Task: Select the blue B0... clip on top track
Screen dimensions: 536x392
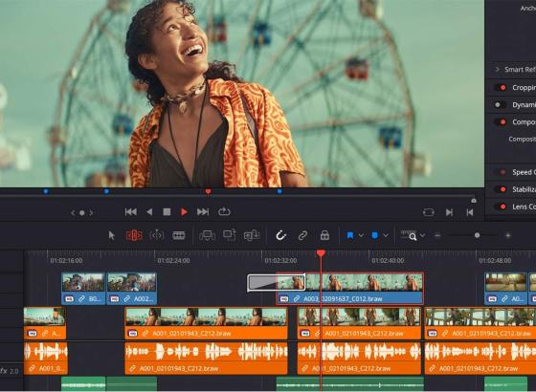Action: pyautogui.click(x=83, y=288)
